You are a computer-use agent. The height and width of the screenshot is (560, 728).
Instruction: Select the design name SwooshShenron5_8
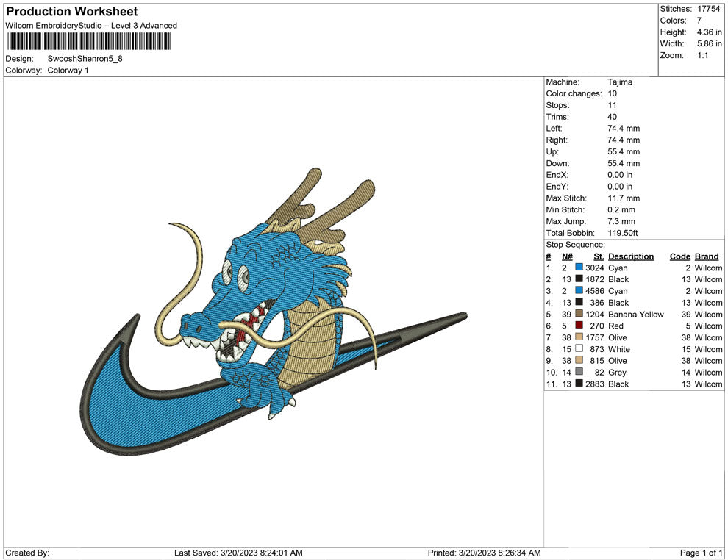click(x=85, y=58)
